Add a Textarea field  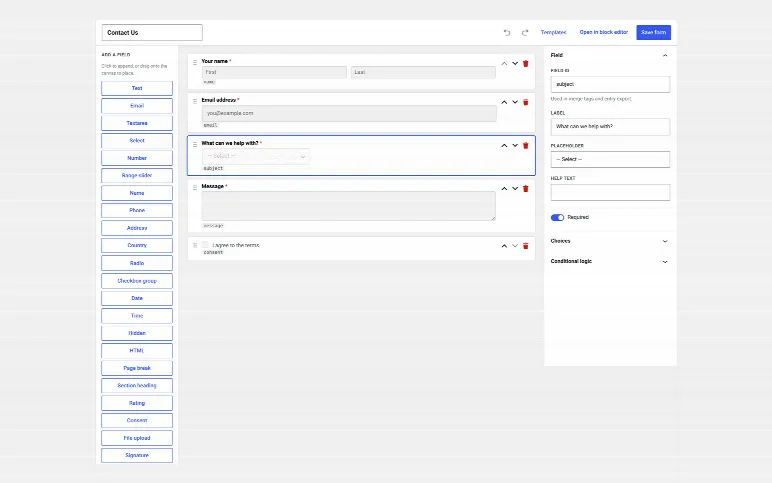[137, 124]
